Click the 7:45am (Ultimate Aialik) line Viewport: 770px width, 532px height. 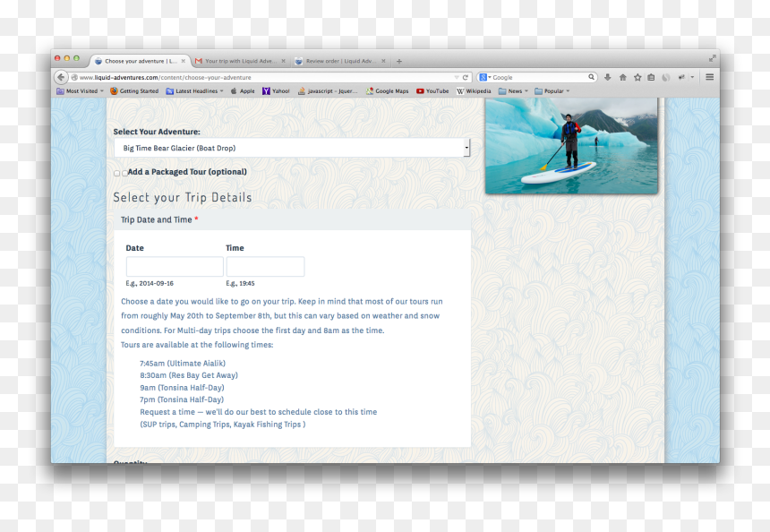[183, 364]
